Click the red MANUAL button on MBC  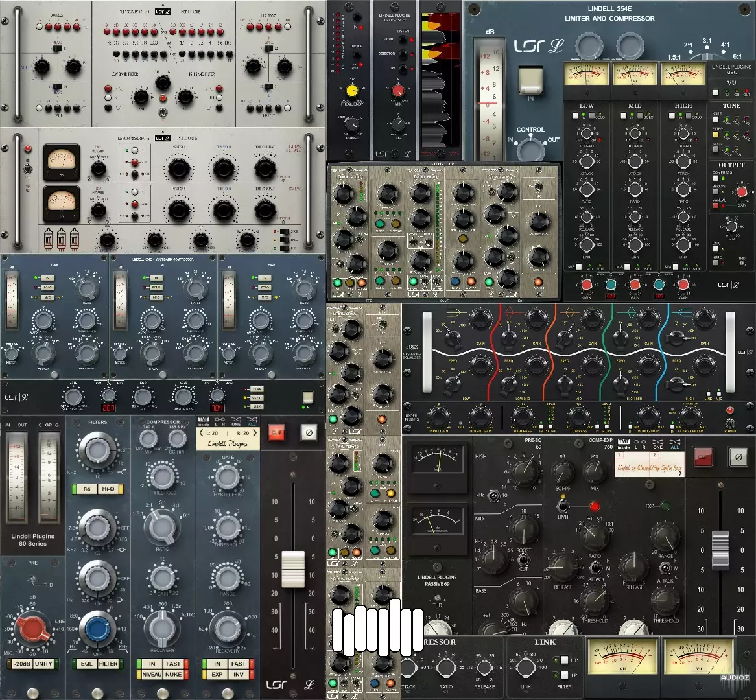pyautogui.click(x=716, y=205)
